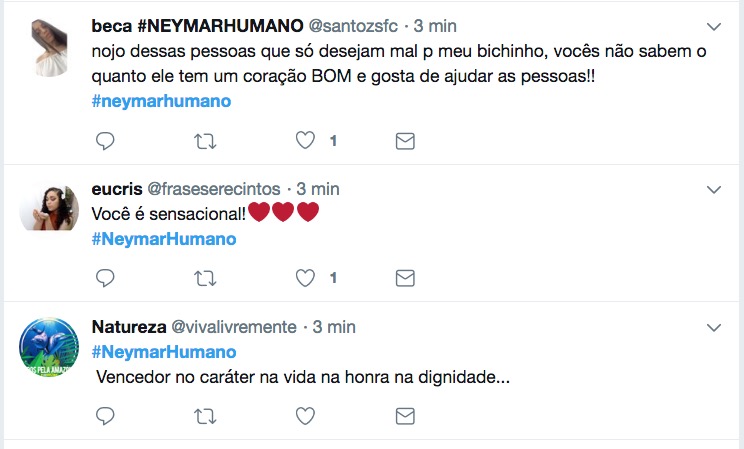Retweet Natureza's tweet
This screenshot has width=744, height=449.
tap(205, 415)
